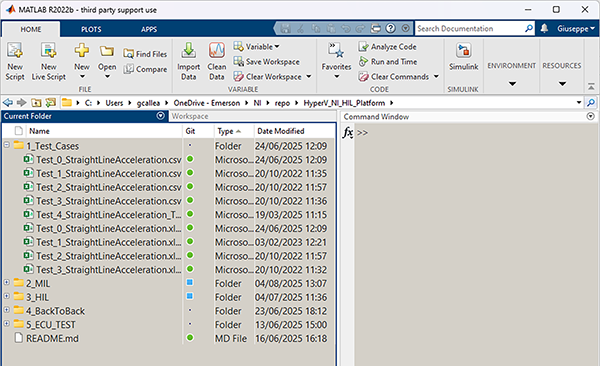Viewport: 600px width, 366px height.
Task: Expand the 5_ECU_TEST folder
Action: point(7,324)
